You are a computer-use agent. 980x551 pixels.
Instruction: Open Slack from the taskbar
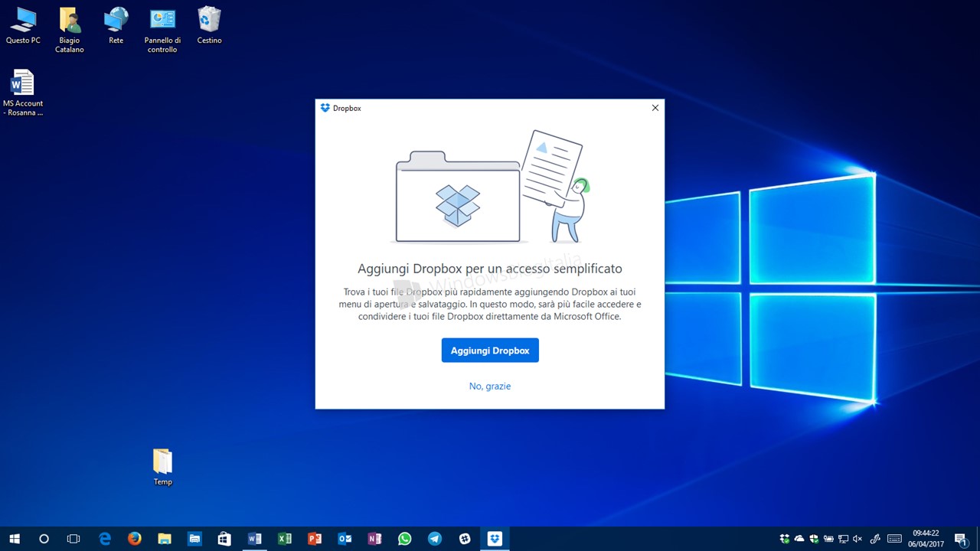tap(465, 539)
